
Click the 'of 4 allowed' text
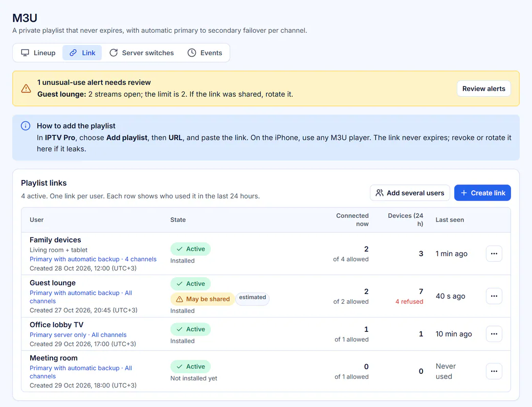pyautogui.click(x=351, y=259)
